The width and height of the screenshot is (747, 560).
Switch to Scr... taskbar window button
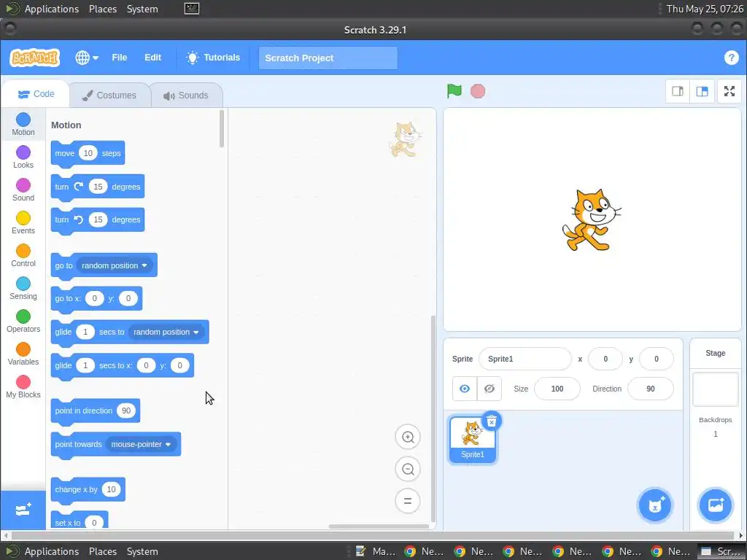tap(721, 551)
